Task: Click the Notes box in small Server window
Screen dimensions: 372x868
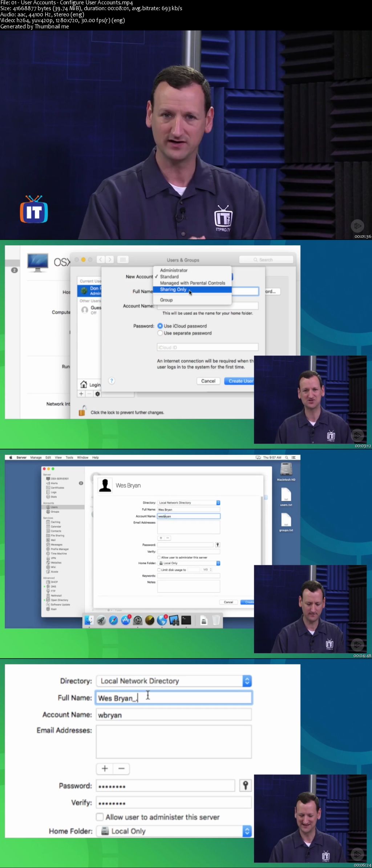Action: (x=189, y=586)
